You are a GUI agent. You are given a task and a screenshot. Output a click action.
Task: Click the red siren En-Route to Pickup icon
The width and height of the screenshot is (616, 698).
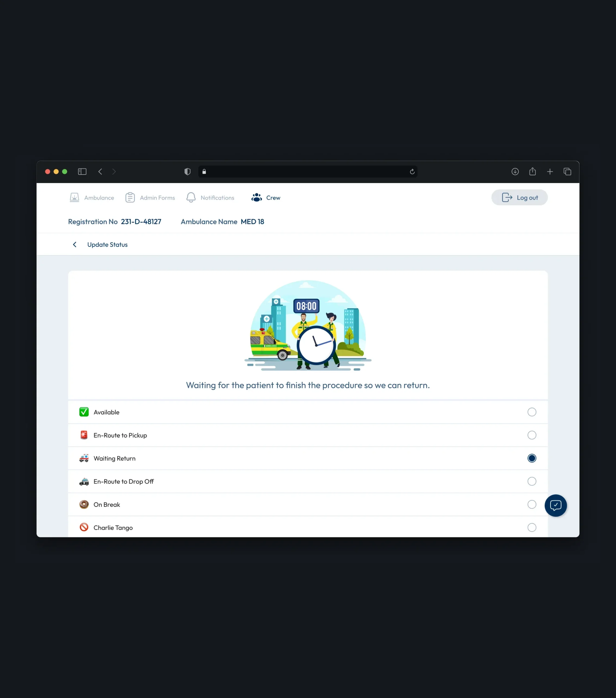click(x=84, y=435)
